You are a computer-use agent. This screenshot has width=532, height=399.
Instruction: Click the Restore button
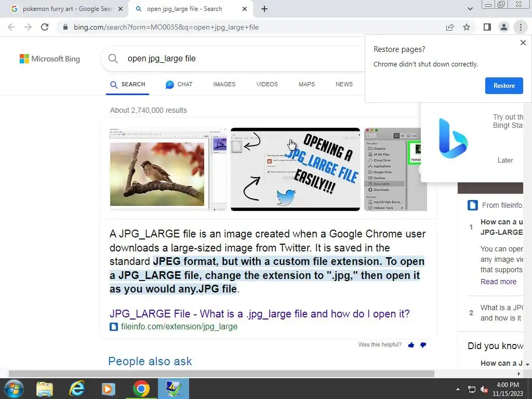(x=504, y=86)
